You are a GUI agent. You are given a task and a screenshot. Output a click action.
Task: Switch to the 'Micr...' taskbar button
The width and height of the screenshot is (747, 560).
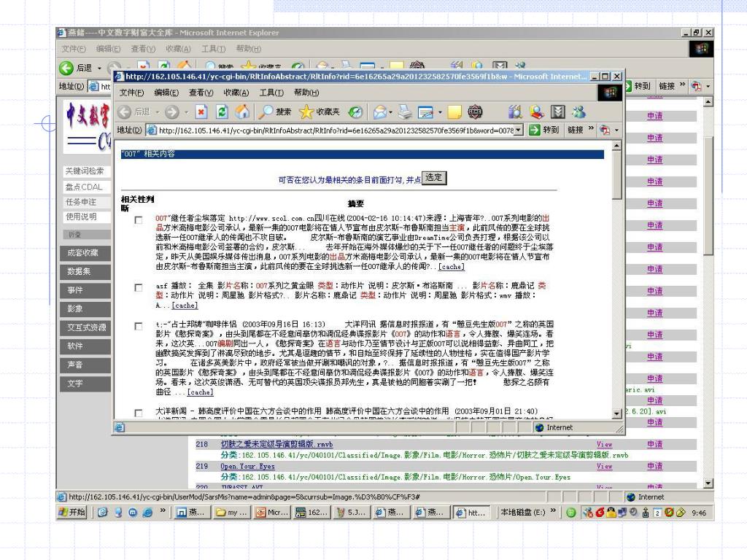pos(273,513)
